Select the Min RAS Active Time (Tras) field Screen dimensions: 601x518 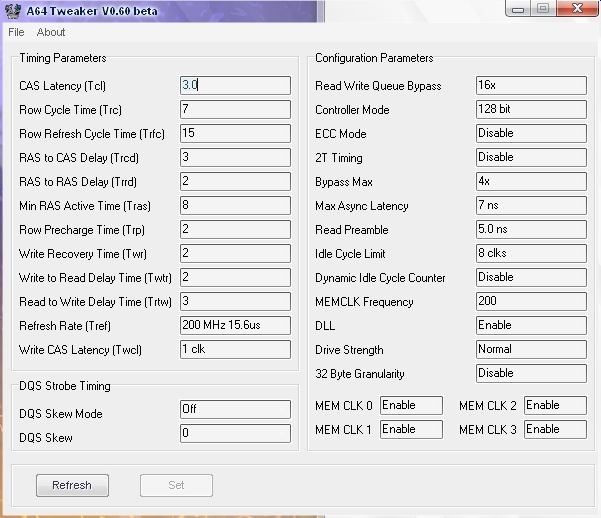pyautogui.click(x=235, y=205)
